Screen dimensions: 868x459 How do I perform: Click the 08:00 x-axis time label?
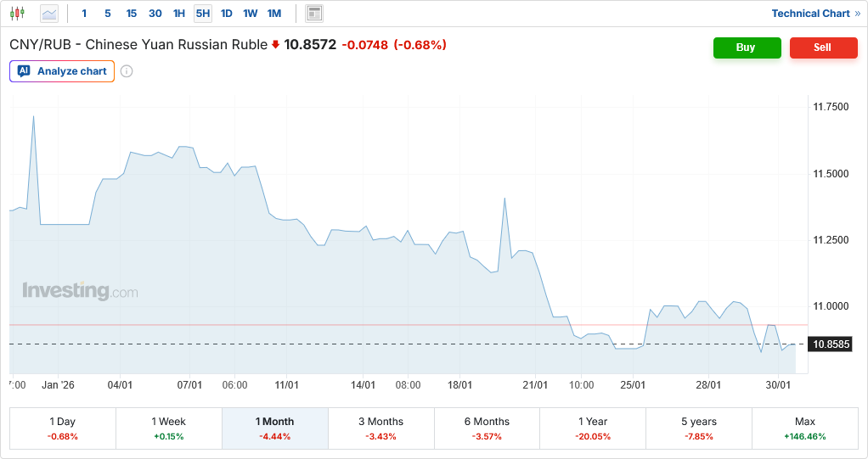[408, 385]
